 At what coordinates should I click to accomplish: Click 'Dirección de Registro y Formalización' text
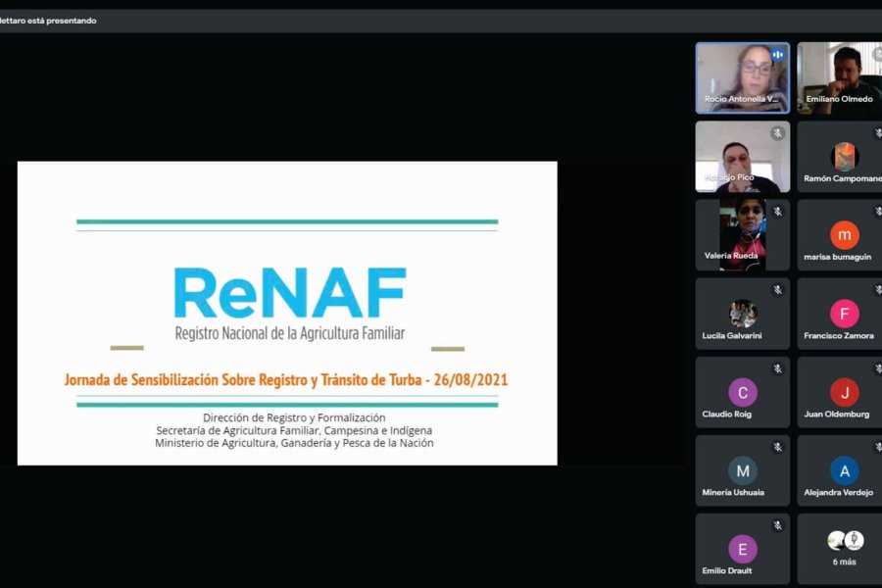pos(294,417)
